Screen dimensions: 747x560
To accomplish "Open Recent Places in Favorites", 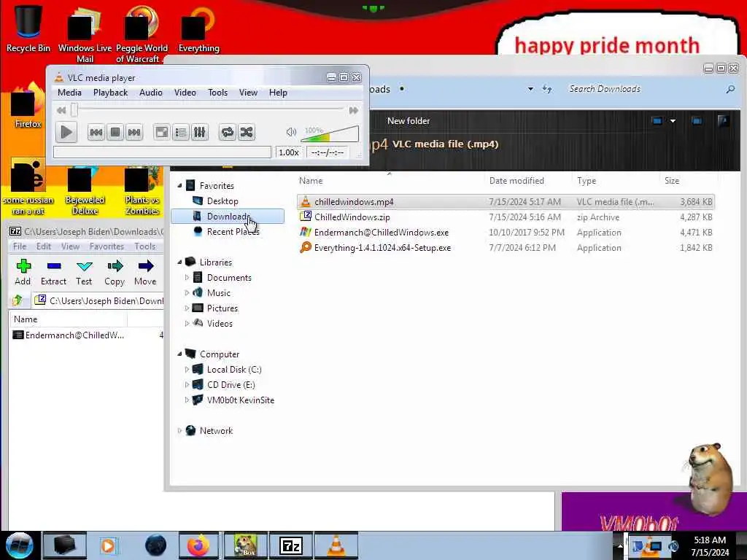I will click(x=233, y=231).
